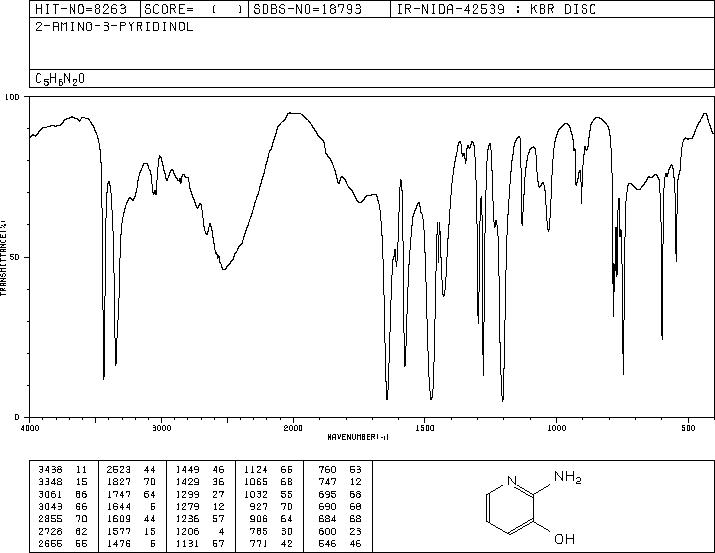The height and width of the screenshot is (553, 715).
Task: Select peak table entry 747
Action: tap(327, 482)
